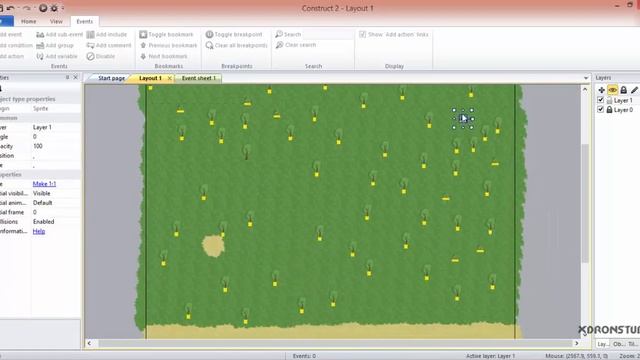
Task: Click Add sub-event in the ribbon
Action: click(60, 35)
